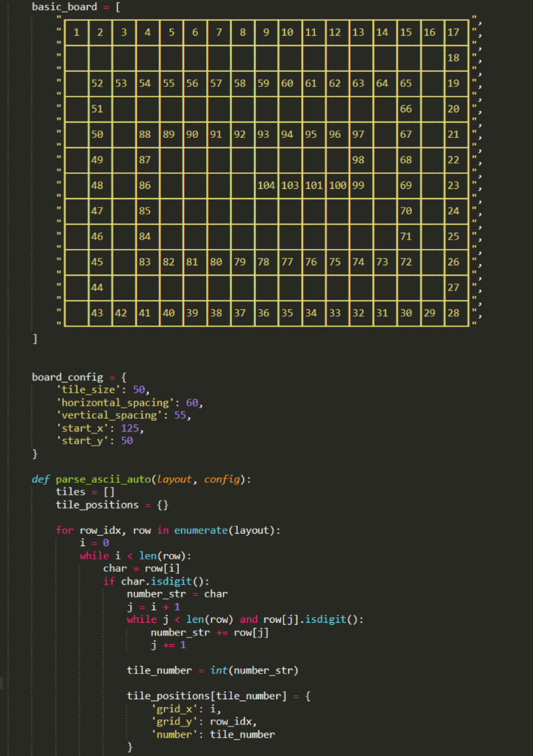Click board cell number 104
This screenshot has width=533, height=756.
point(266,186)
